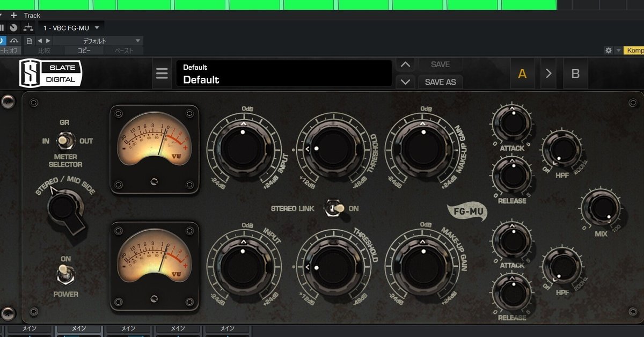Click the round knob icon in plugin header
Image resolution: width=644 pixels, height=337 pixels.
click(x=13, y=28)
